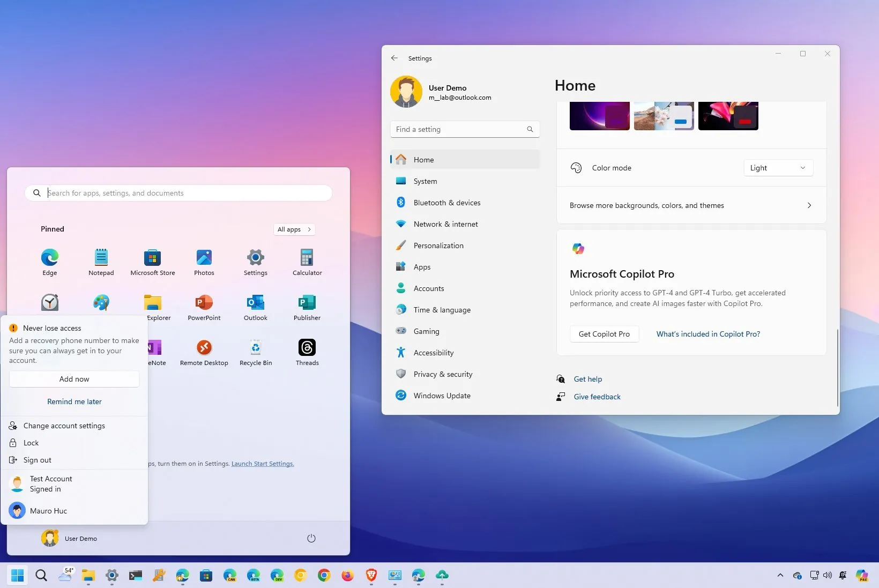
Task: Choose Lock in the user menu
Action: pos(75,443)
